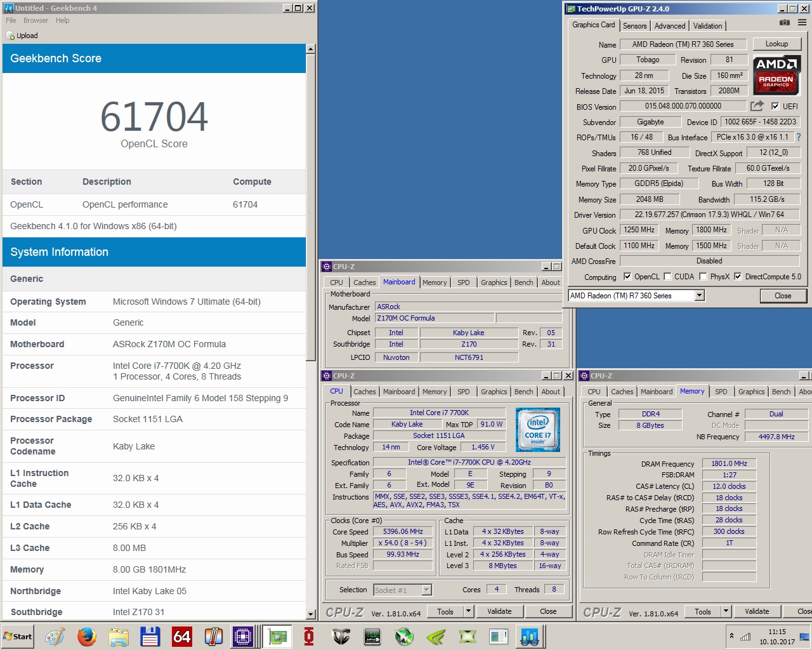This screenshot has height=650, width=812.
Task: Click the Intel Core i7 inside logo
Action: [538, 430]
